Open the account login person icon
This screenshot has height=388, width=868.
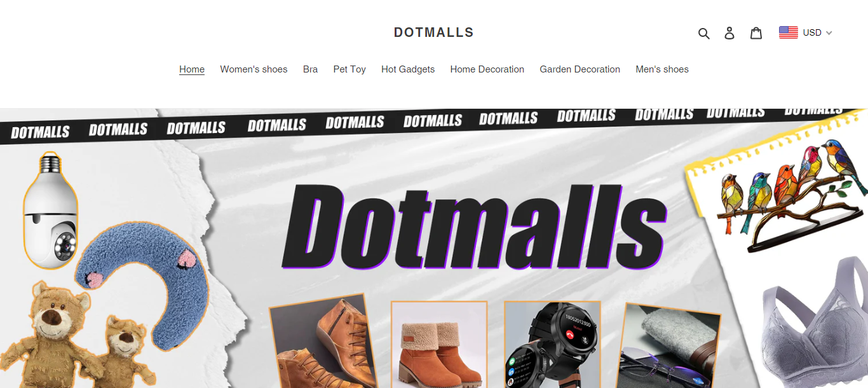pyautogui.click(x=729, y=33)
